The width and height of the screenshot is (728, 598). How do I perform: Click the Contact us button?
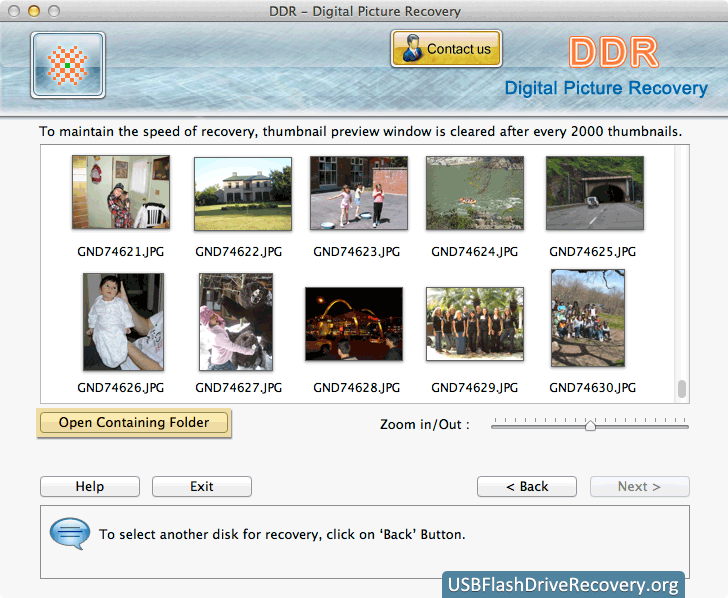coord(446,49)
